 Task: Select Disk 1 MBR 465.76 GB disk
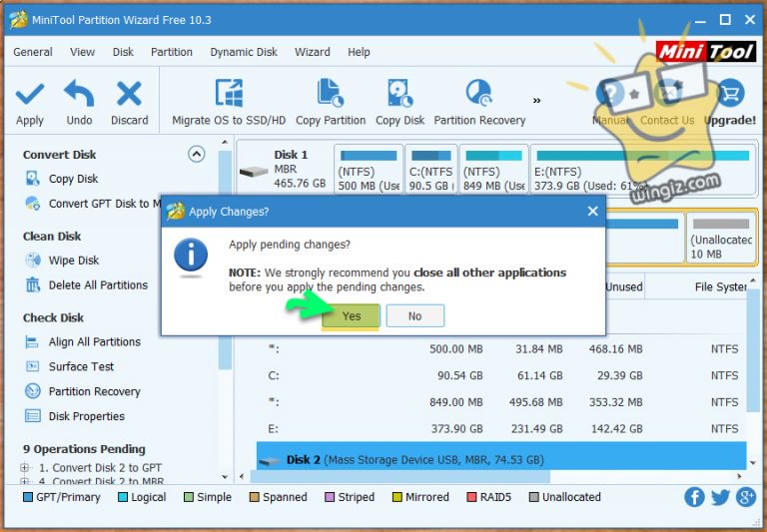[284, 170]
